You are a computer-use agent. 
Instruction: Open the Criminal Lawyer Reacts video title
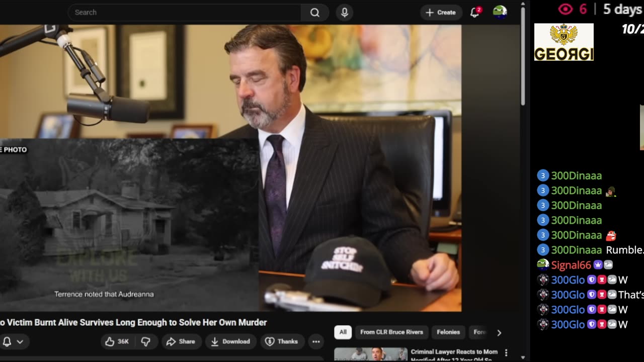pos(454,355)
